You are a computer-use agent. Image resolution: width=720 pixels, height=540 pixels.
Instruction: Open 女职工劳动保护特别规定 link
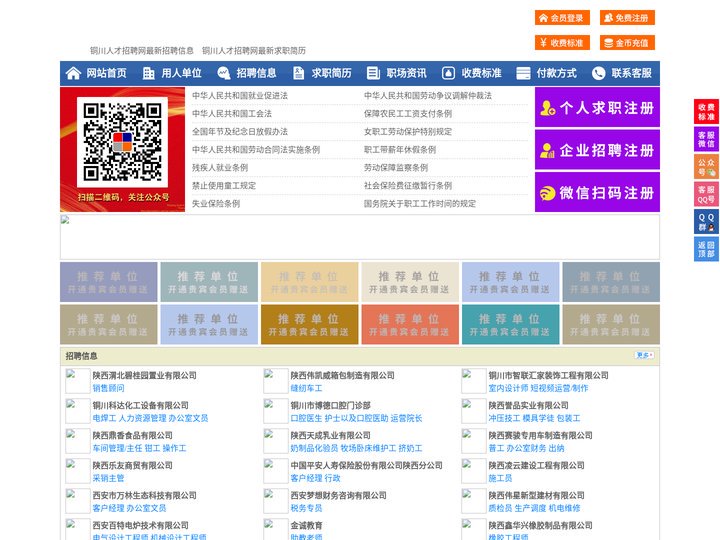tap(408, 131)
